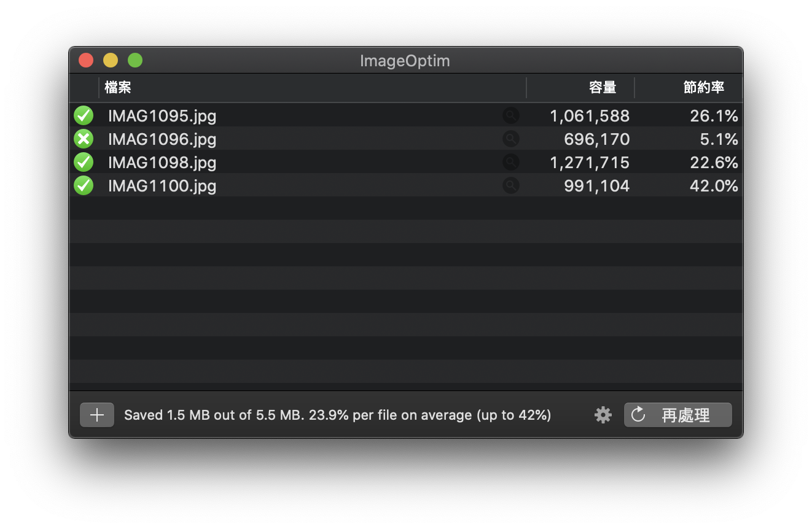The height and width of the screenshot is (529, 812).
Task: Open preferences with the gear icon
Action: (603, 415)
